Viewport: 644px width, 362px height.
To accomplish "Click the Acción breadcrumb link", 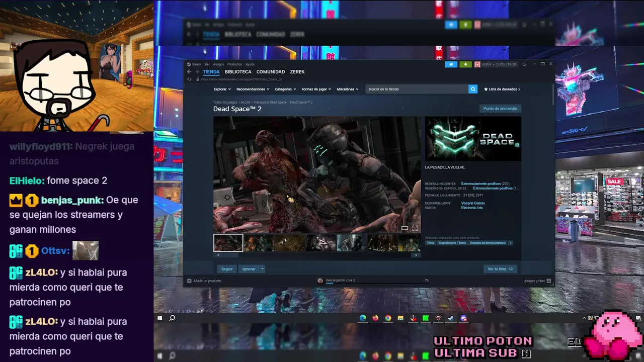I will pos(246,102).
